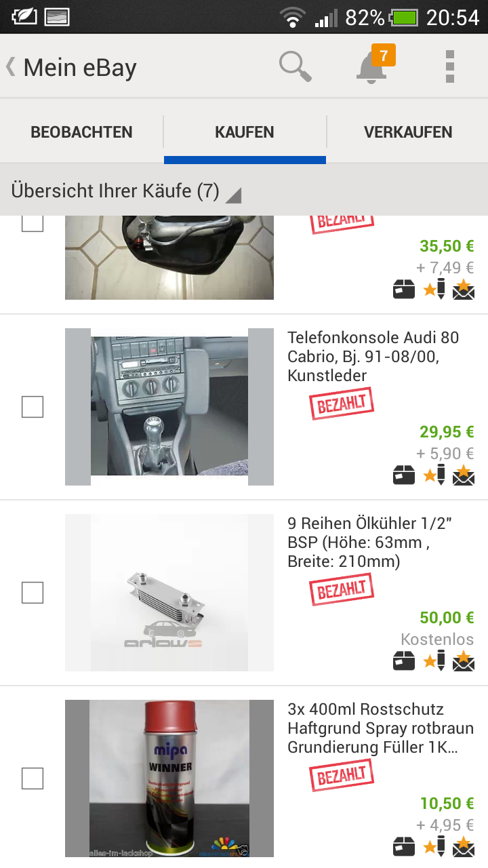Tap feedback star-pencil icon for Ölkühler item
The image size is (488, 868).
(x=434, y=661)
